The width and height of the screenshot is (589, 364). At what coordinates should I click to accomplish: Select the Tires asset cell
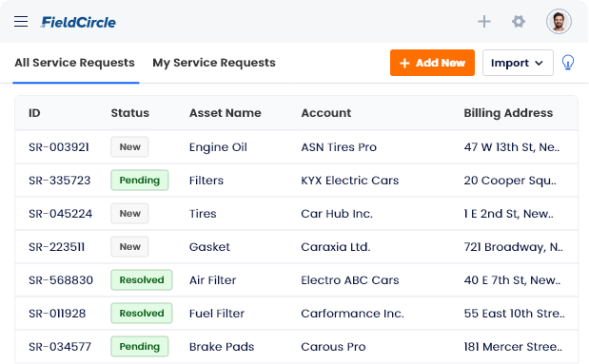(x=203, y=214)
